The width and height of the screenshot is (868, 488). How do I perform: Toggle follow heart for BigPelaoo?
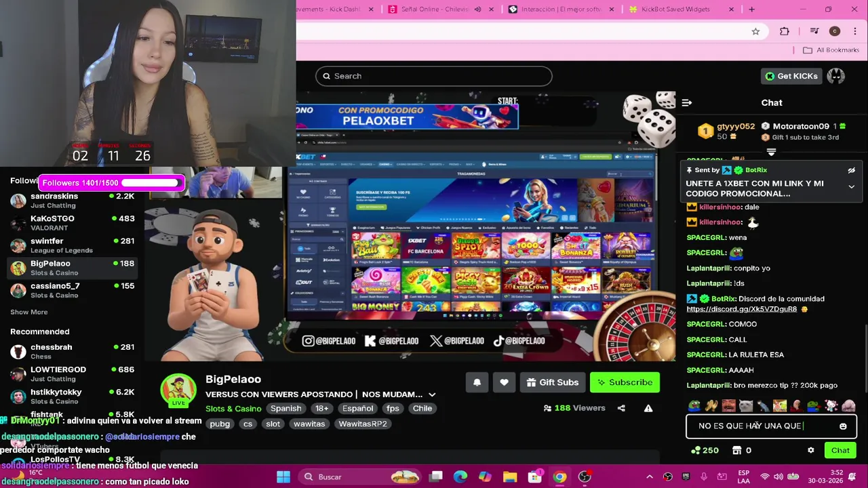pyautogui.click(x=504, y=382)
